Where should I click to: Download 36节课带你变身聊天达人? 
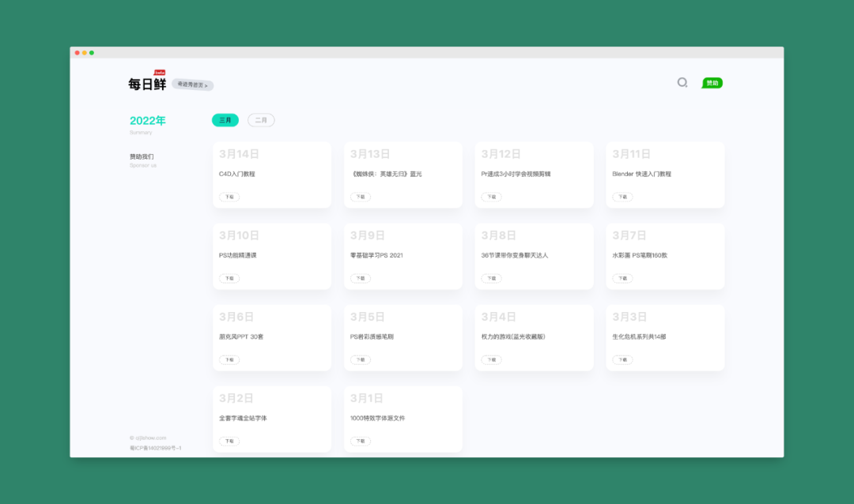tap(491, 278)
